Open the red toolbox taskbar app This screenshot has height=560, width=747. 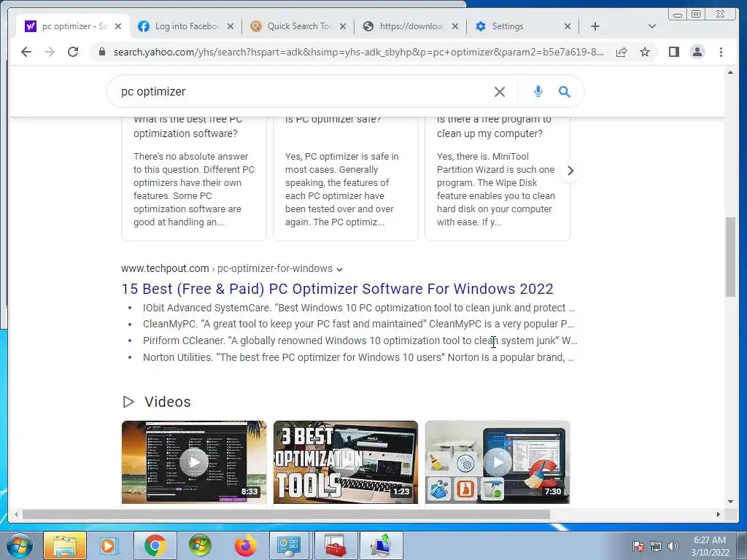[335, 545]
